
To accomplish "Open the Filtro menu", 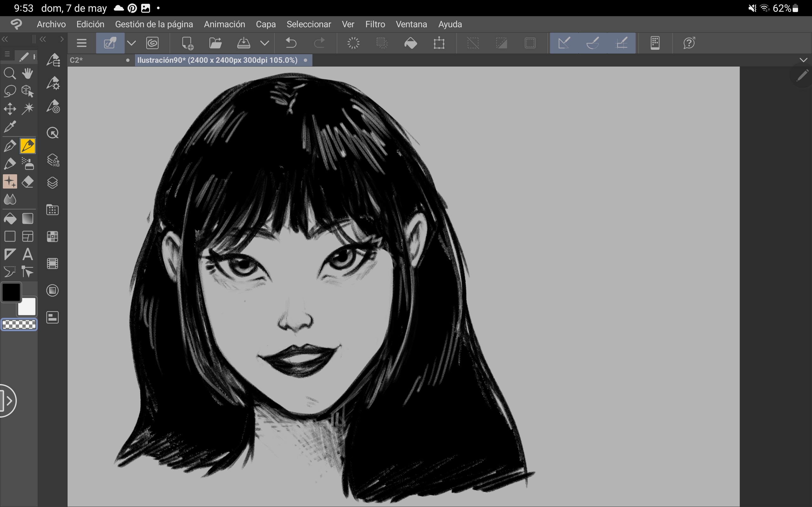I will click(375, 24).
